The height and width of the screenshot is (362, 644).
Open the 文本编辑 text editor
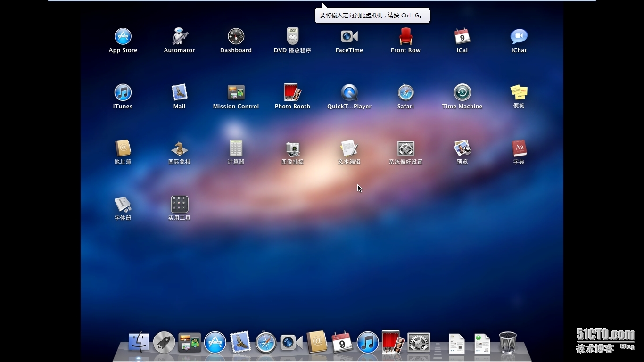tap(349, 148)
